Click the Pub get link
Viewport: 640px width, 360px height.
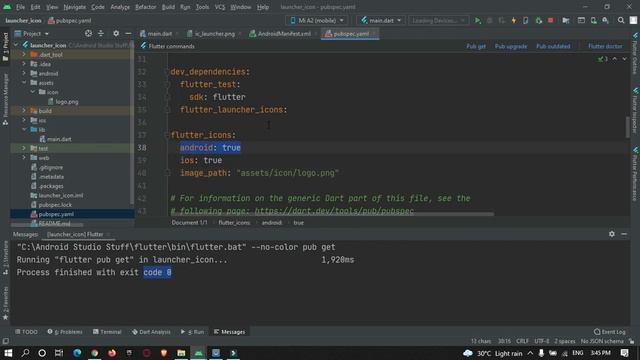476,46
